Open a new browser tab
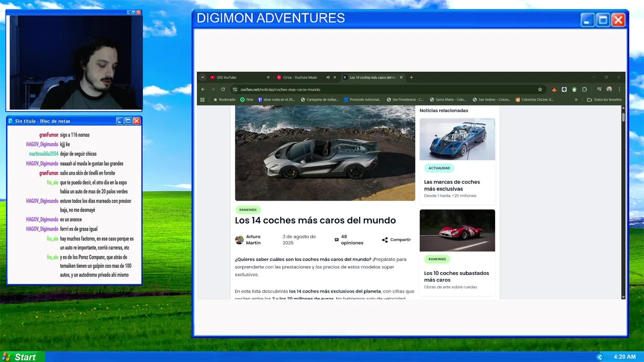The width and height of the screenshot is (644, 362). (411, 77)
